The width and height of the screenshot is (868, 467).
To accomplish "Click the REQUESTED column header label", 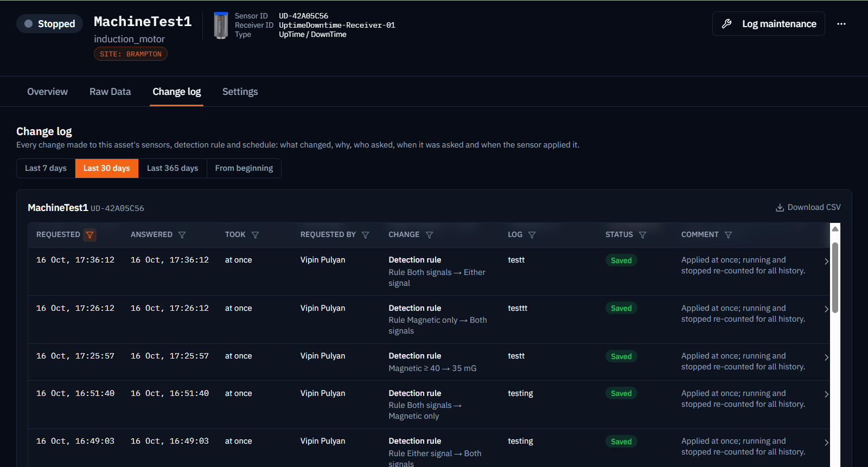I will (58, 235).
